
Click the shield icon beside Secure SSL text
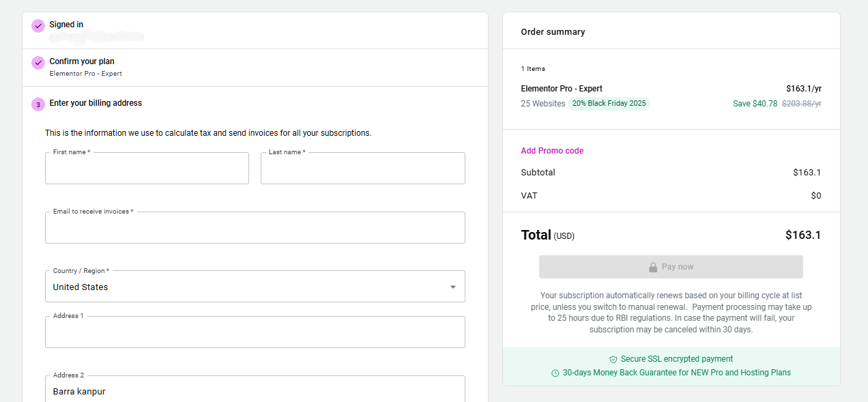point(612,359)
